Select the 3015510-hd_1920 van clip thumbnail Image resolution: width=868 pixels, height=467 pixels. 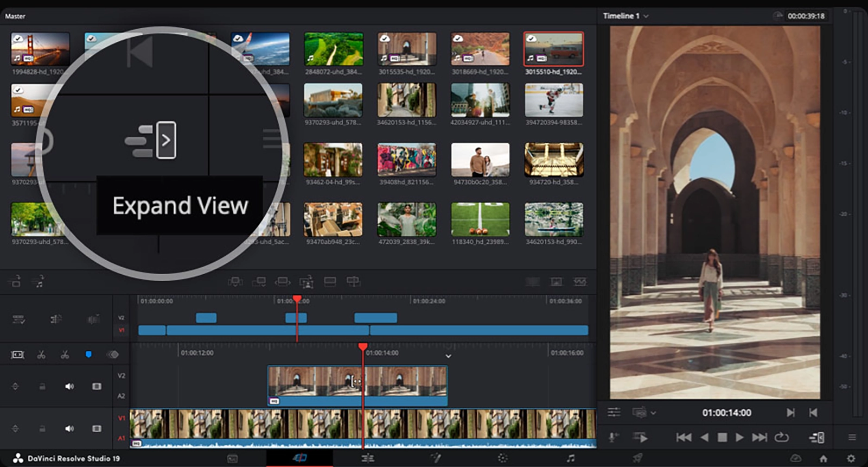click(x=553, y=49)
